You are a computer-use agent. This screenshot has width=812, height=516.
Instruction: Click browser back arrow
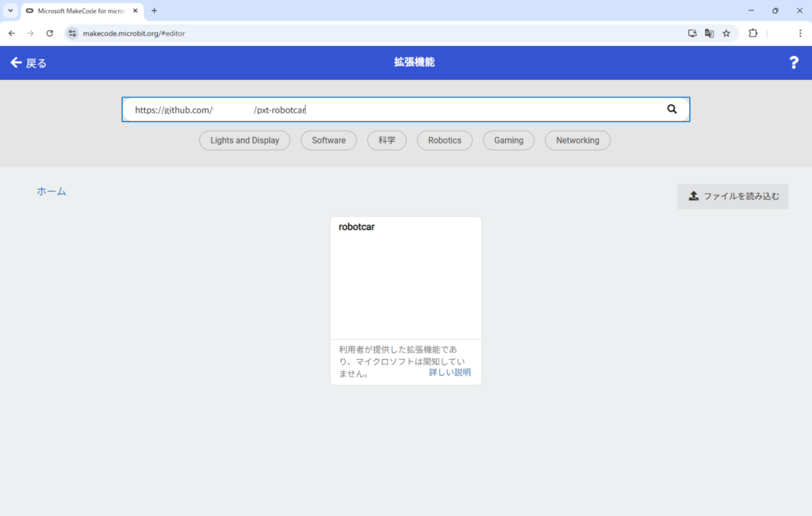12,33
